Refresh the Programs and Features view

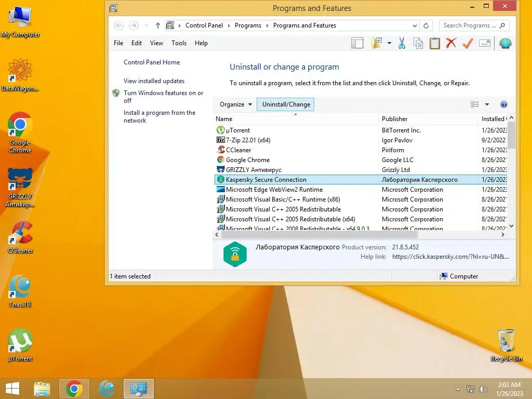pos(426,25)
